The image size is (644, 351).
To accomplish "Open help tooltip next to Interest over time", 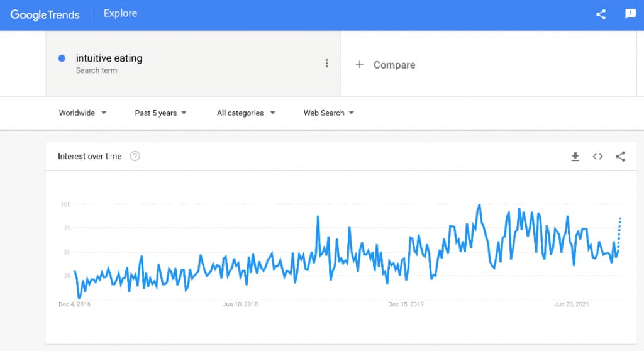I will point(135,156).
